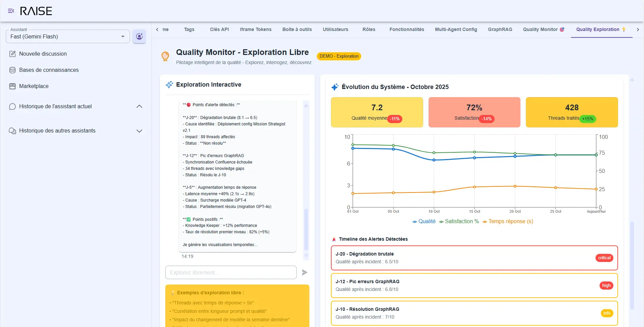Collapse Historique de l'assistant actuel section
This screenshot has width=644, height=327.
(x=139, y=107)
